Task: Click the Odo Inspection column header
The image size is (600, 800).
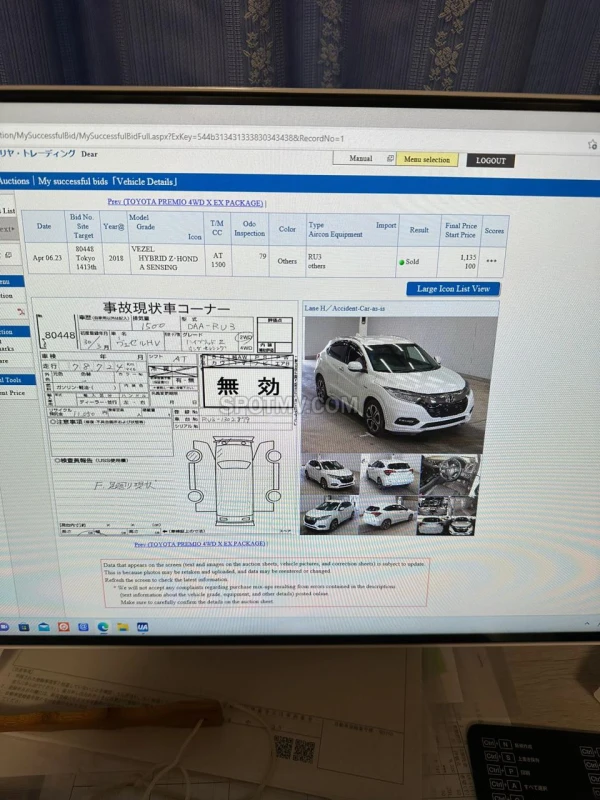Action: 249,229
